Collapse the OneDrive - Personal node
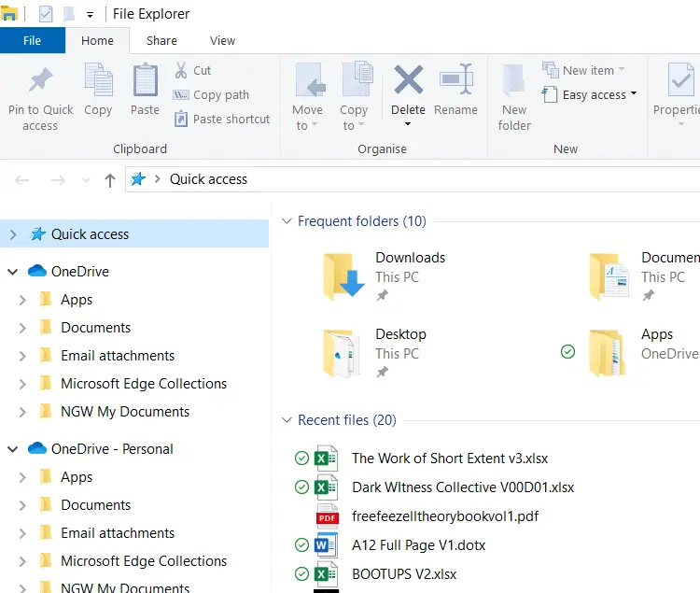The image size is (700, 593). point(12,449)
